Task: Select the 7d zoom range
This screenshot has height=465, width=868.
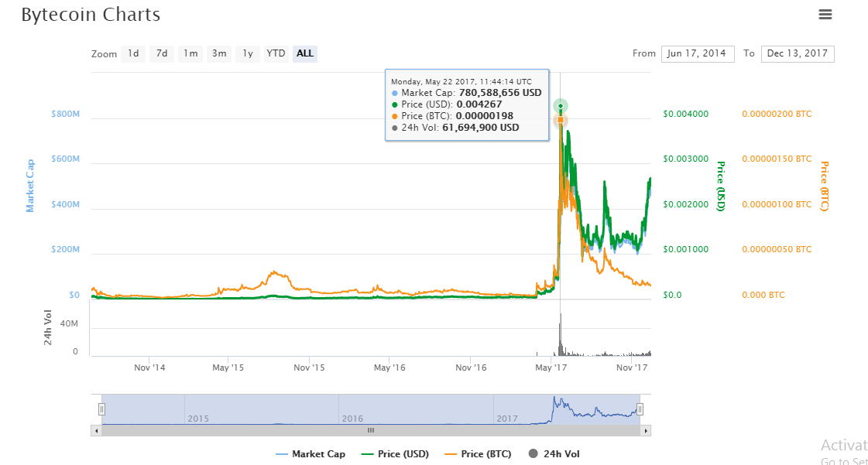Action: coord(161,53)
